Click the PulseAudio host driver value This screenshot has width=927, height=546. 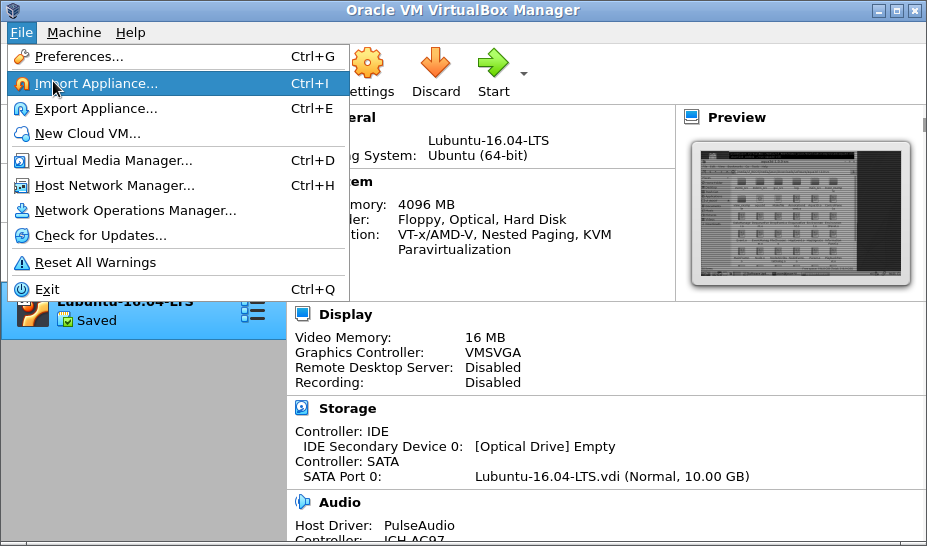click(419, 525)
